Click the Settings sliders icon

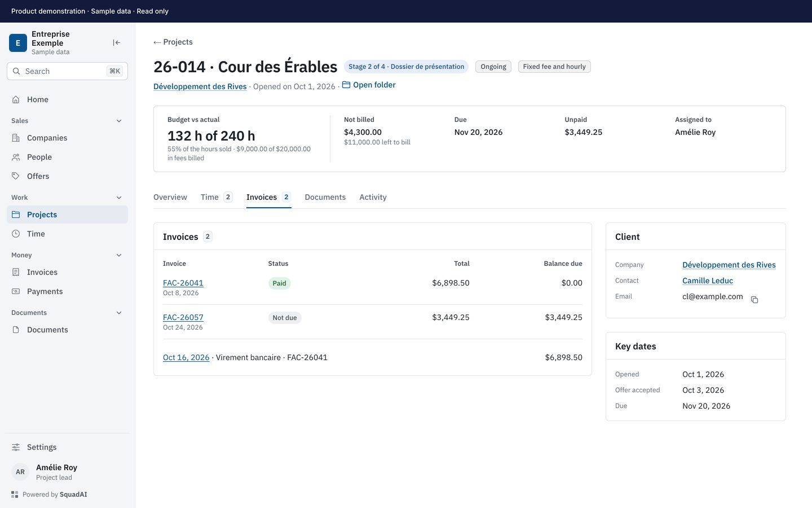click(16, 447)
